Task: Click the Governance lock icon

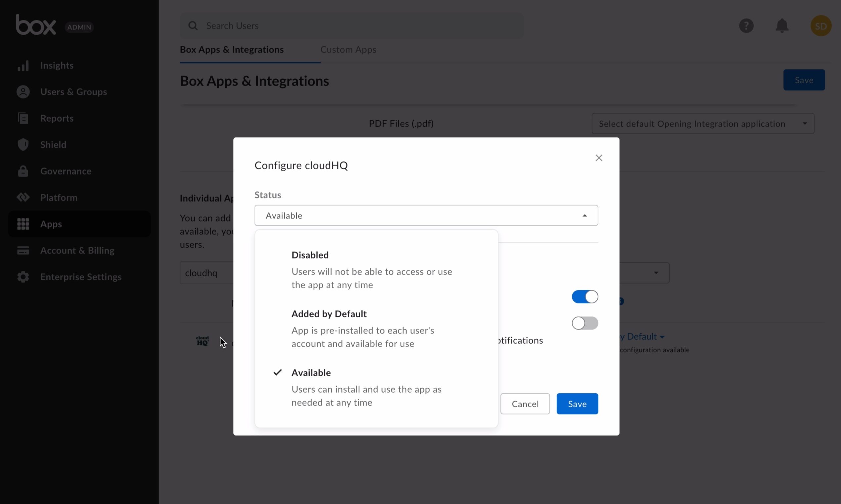Action: click(23, 171)
